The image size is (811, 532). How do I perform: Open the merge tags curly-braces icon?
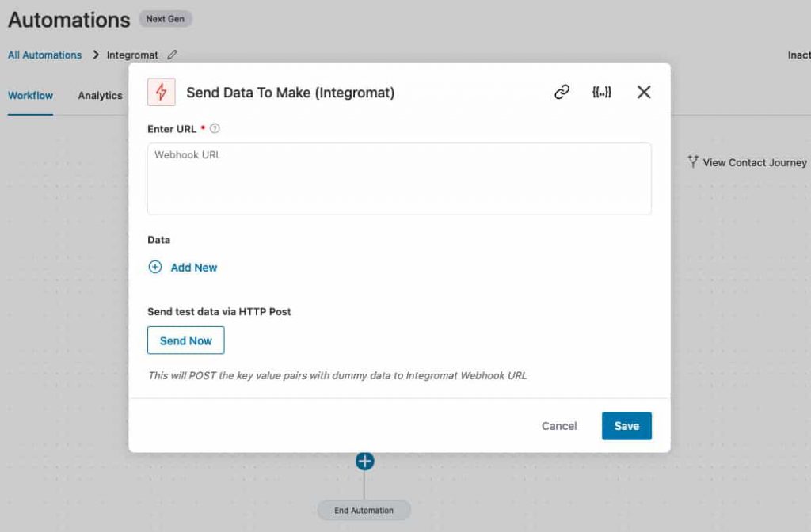(602, 92)
